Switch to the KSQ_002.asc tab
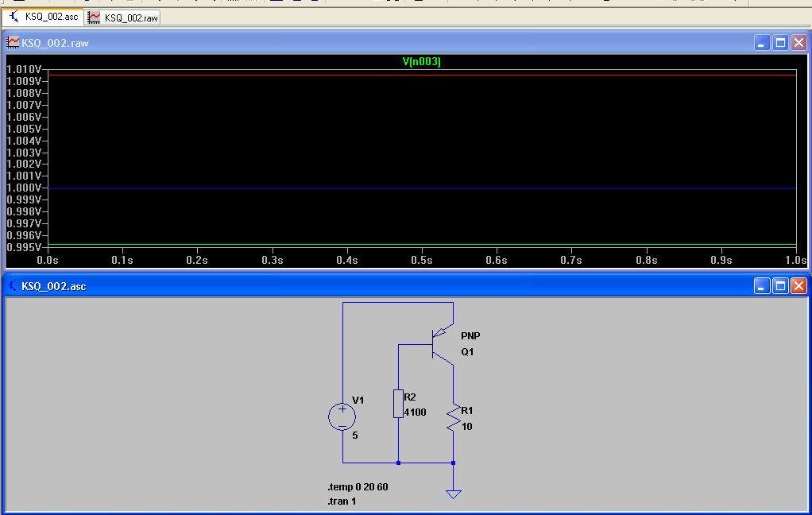This screenshot has height=515, width=812. click(44, 17)
